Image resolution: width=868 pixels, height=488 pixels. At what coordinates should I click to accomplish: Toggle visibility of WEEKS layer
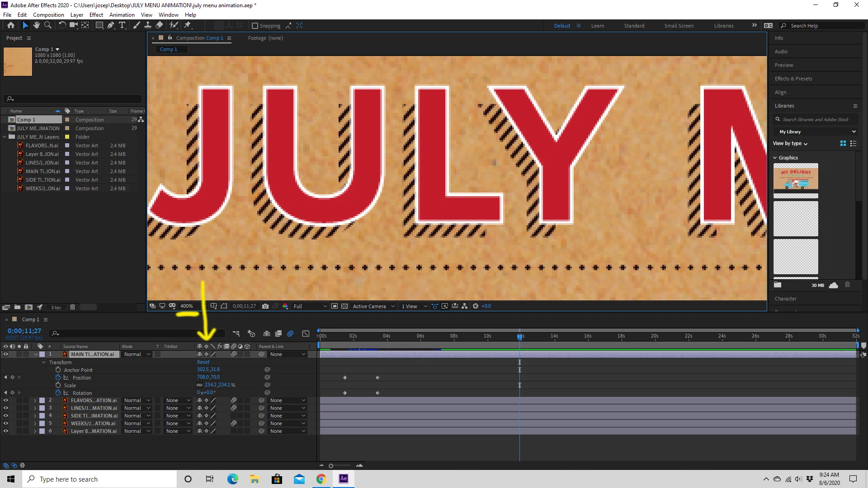point(6,423)
